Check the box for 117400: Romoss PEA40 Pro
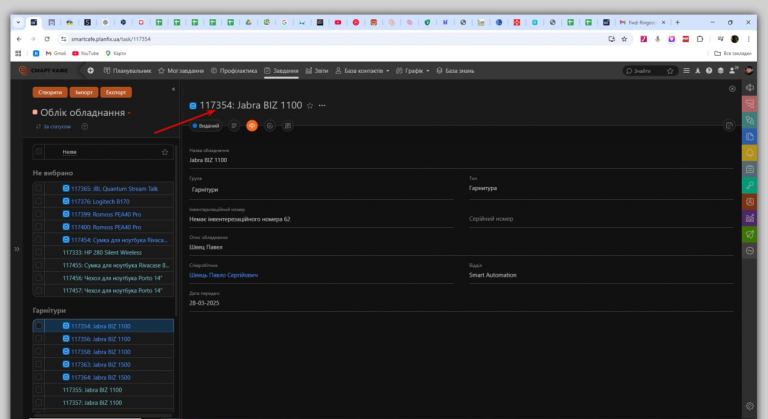 coord(39,227)
